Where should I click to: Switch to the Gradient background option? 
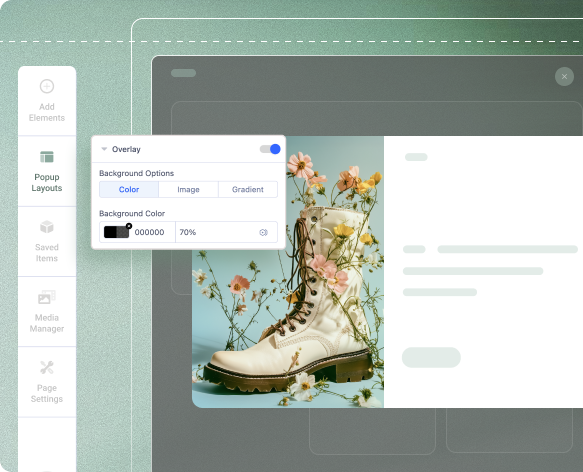click(248, 189)
